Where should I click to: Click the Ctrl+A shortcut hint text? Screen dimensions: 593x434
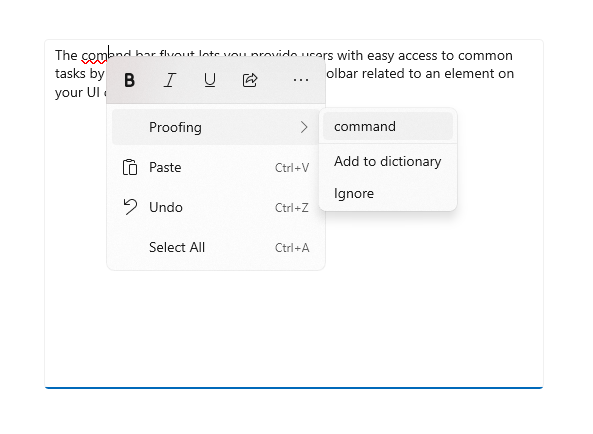point(292,248)
